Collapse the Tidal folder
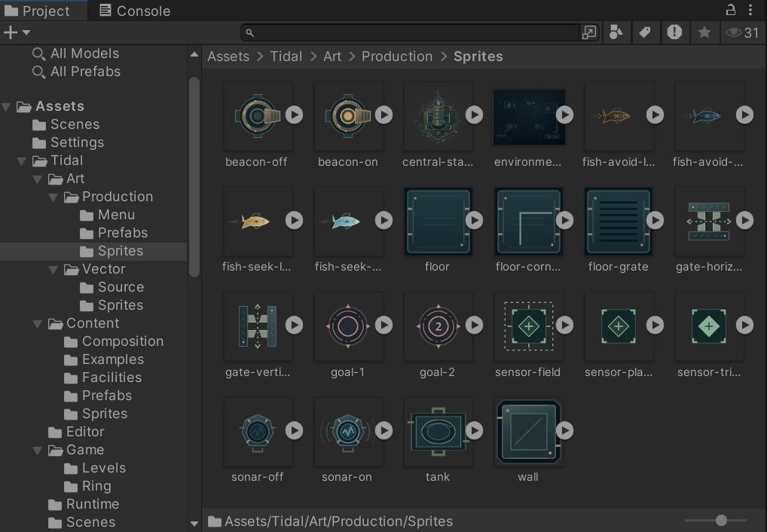Screen dimensions: 767x532 (22, 161)
